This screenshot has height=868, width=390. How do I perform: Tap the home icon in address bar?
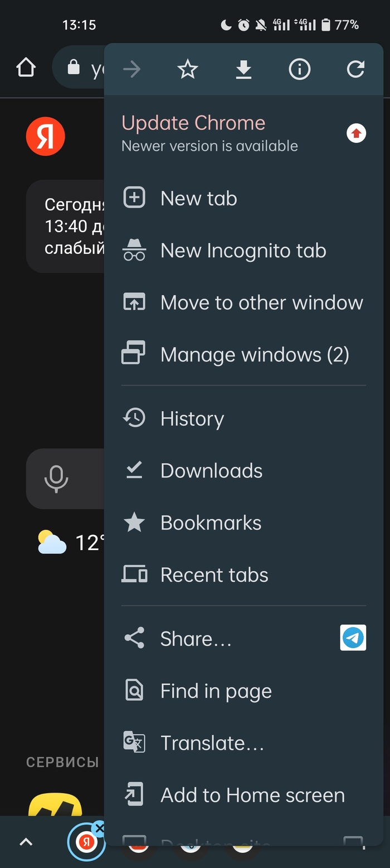26,69
